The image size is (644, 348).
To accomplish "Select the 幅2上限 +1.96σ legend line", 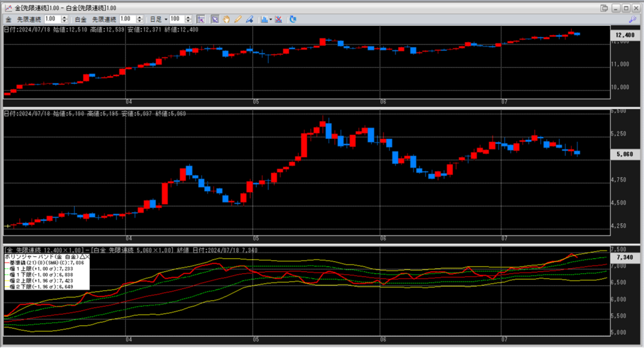I will [x=45, y=280].
